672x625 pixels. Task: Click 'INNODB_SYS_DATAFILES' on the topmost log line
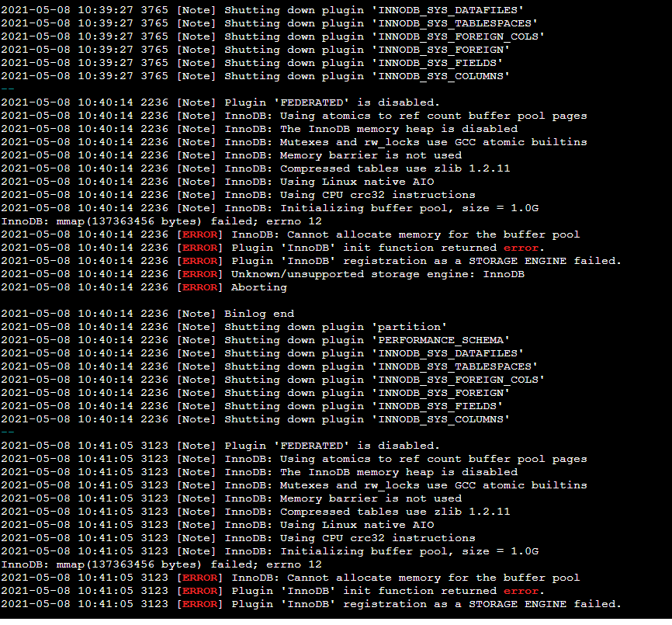448,10
